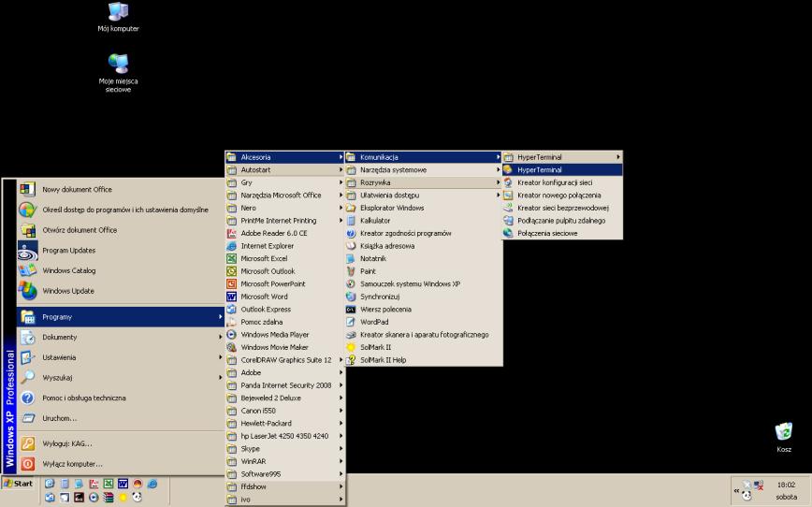Viewport: 812px width, 507px height.
Task: Click the Start button
Action: coord(18,484)
